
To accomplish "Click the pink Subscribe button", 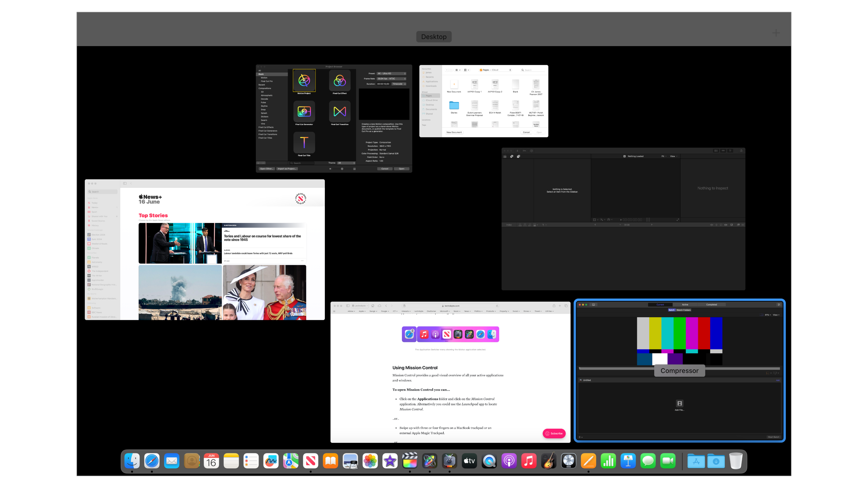I will (554, 434).
